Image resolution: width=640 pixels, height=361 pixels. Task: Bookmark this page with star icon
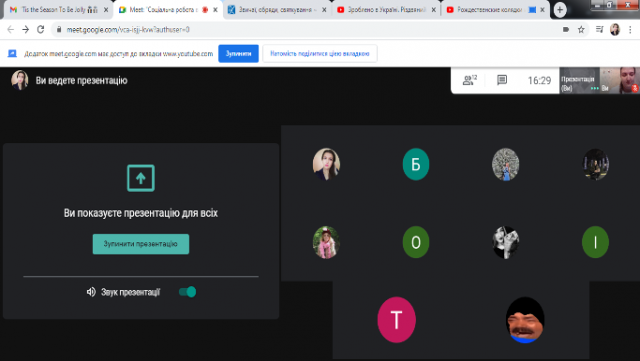point(581,29)
